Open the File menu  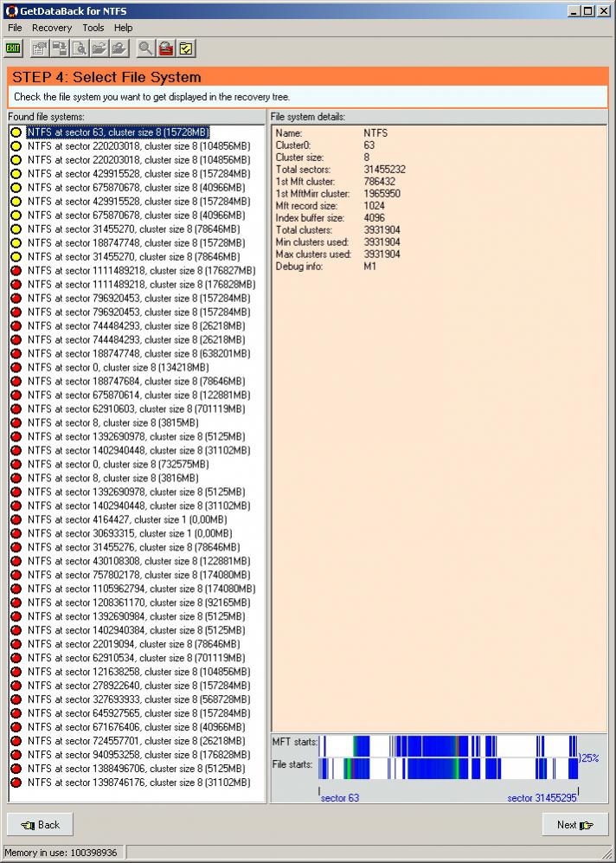point(15,28)
